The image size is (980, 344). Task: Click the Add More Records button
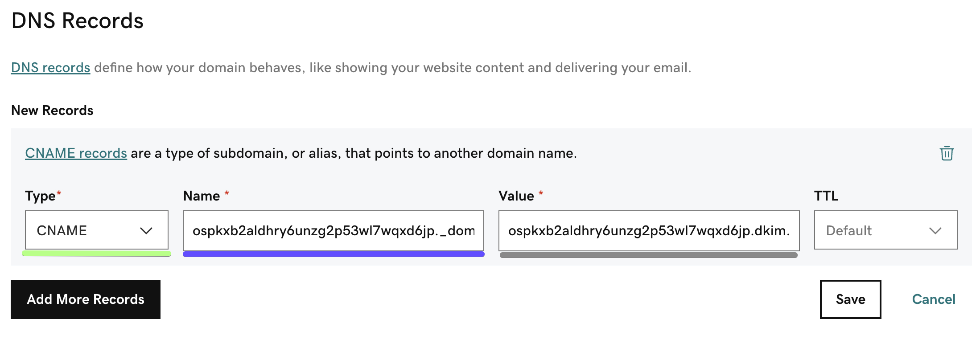coord(86,299)
